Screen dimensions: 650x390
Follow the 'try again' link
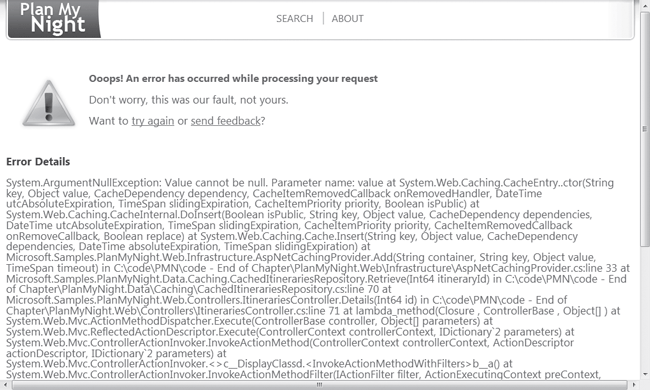(x=153, y=121)
